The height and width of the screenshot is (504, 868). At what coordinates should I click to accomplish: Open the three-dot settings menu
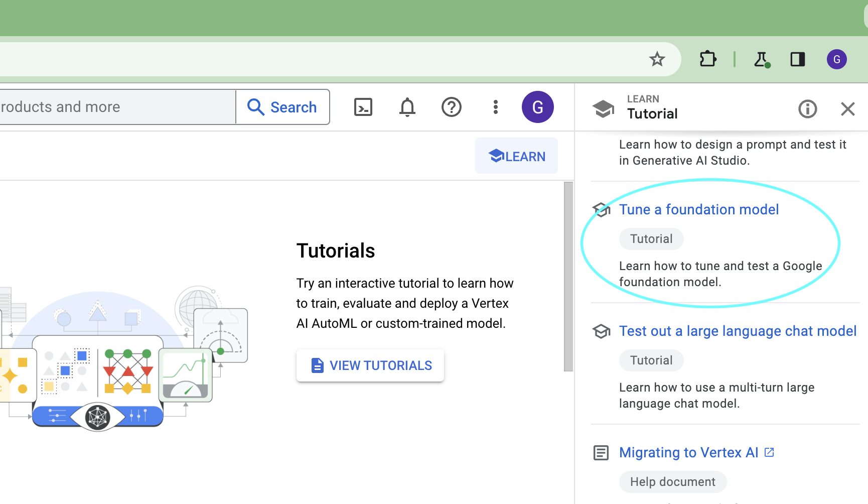(x=496, y=107)
